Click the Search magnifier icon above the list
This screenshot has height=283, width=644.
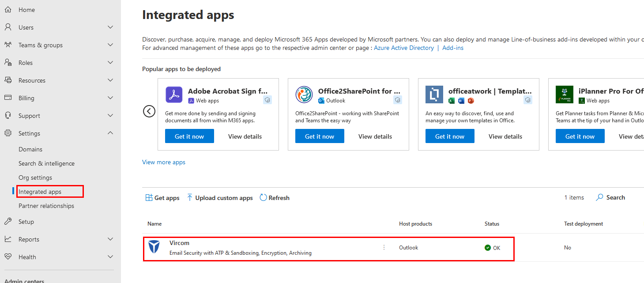tap(599, 197)
